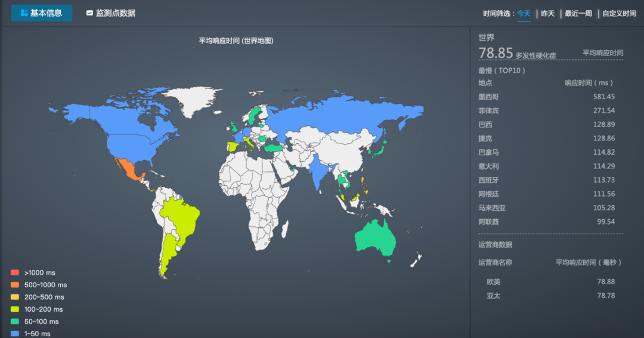The height and width of the screenshot is (338, 644).
Task: Open 自定义时间 custom time filter
Action: tap(619, 14)
